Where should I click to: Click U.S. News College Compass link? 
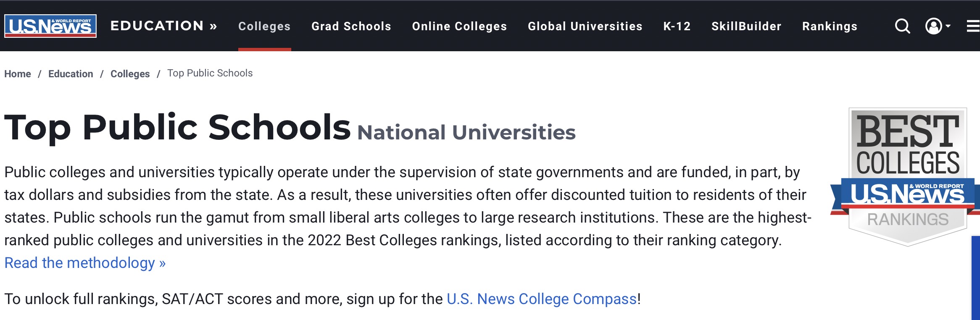pyautogui.click(x=542, y=299)
